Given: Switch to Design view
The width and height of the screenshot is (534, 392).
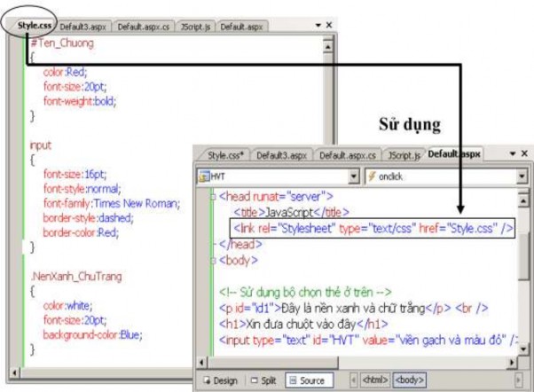Looking at the screenshot, I should [x=220, y=380].
